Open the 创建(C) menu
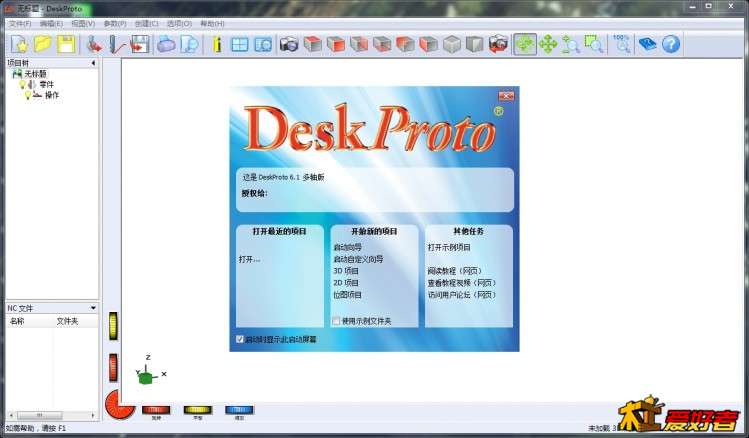 pyautogui.click(x=146, y=23)
